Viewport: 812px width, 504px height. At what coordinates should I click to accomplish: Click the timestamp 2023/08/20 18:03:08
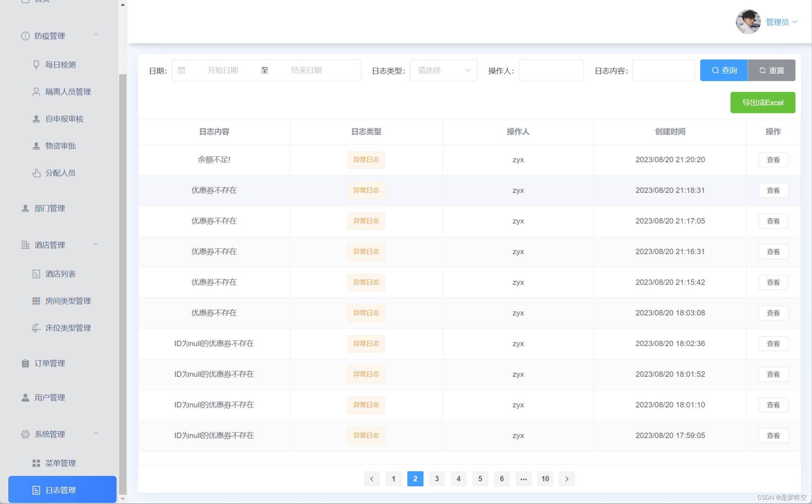pos(670,313)
